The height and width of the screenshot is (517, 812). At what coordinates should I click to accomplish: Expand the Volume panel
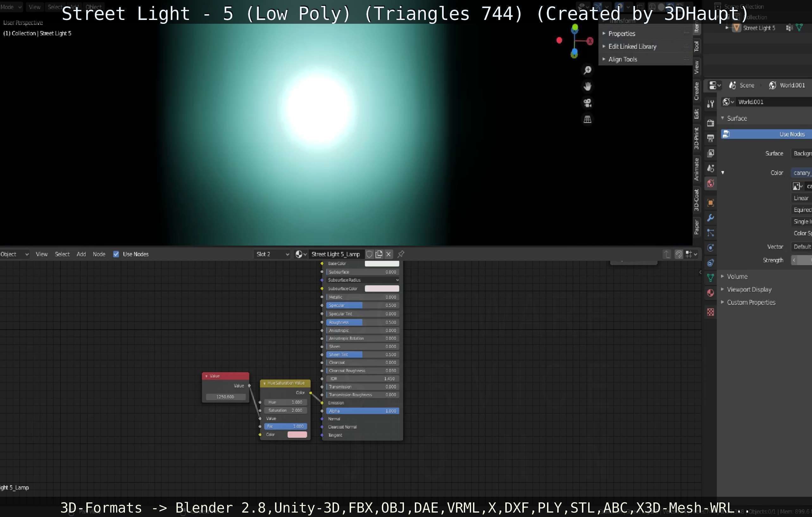click(x=737, y=276)
